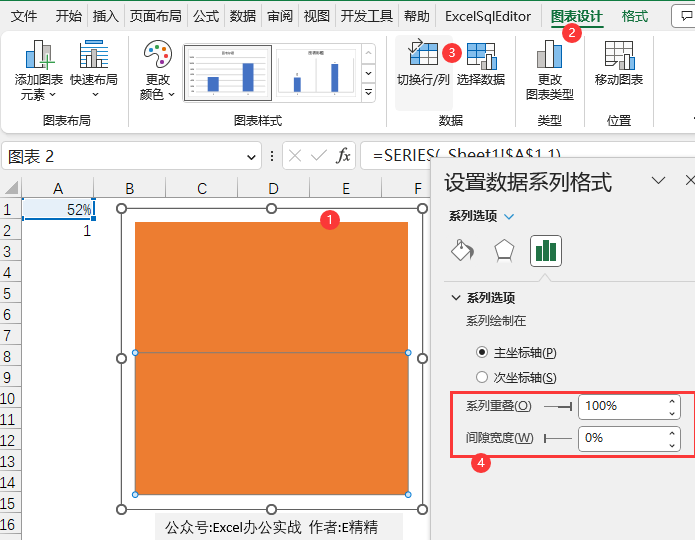Click the Gap Width percentage field

pos(620,438)
